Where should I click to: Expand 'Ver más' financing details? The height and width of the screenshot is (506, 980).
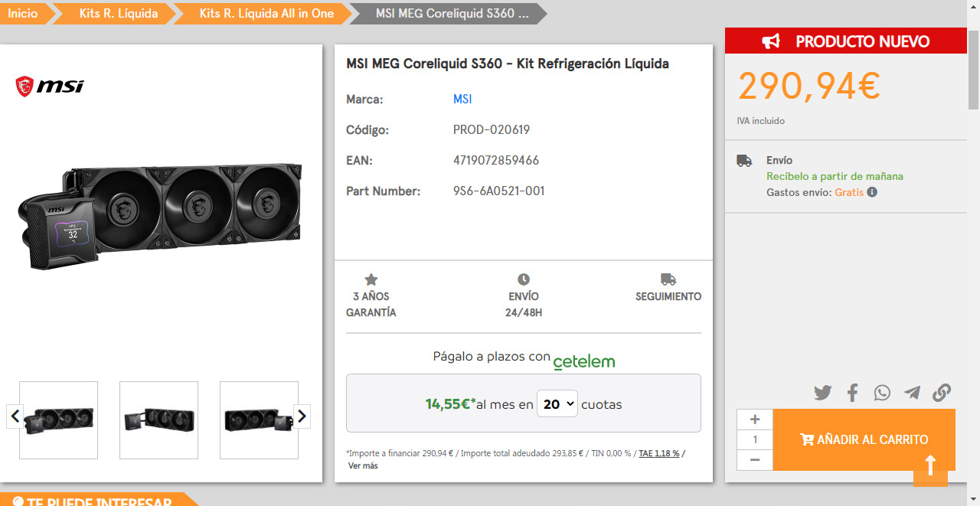(363, 465)
